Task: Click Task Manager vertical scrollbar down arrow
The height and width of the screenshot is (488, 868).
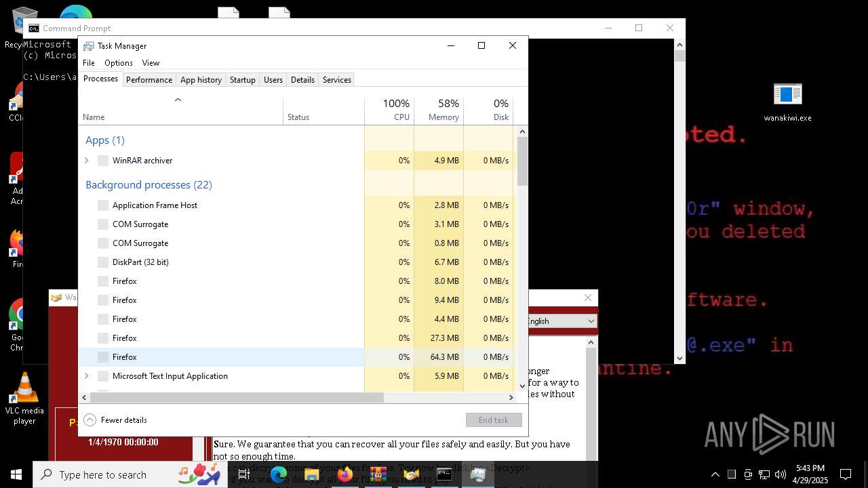Action: point(522,386)
